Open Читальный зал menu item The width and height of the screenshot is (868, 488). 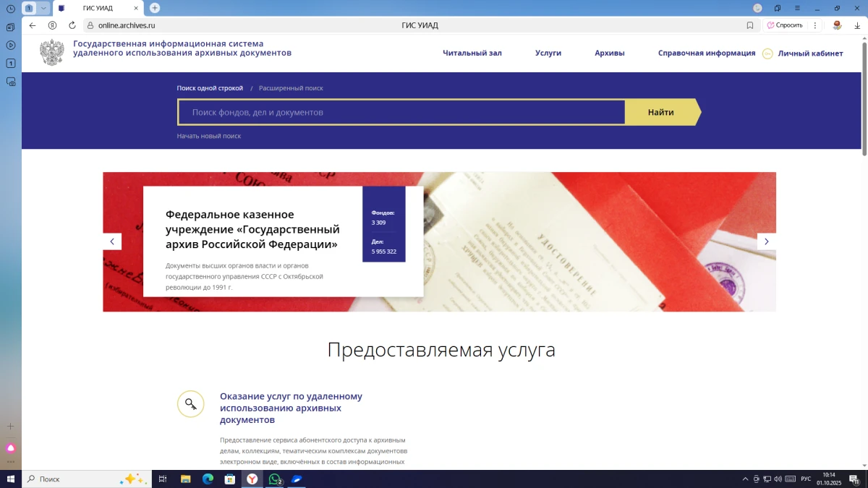pos(472,53)
